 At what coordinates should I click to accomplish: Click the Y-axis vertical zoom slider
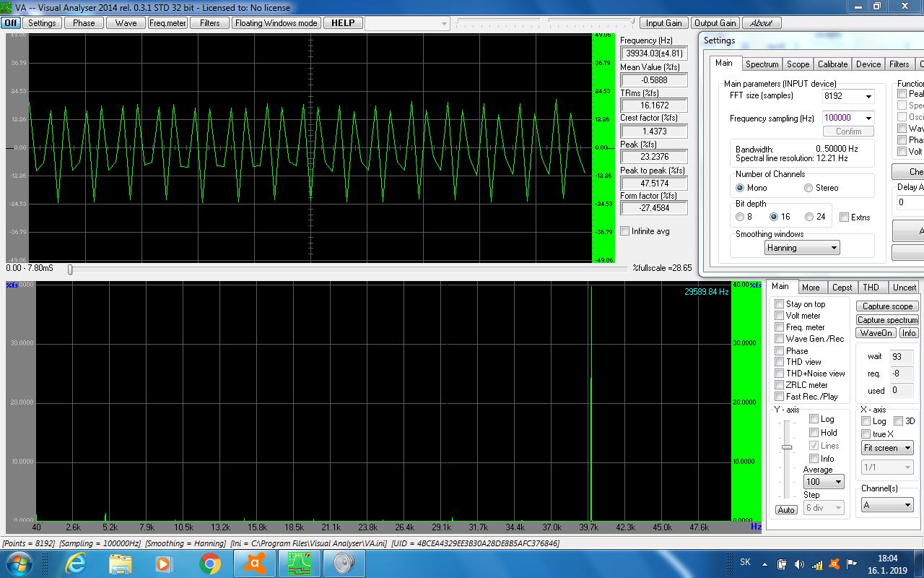pos(787,447)
